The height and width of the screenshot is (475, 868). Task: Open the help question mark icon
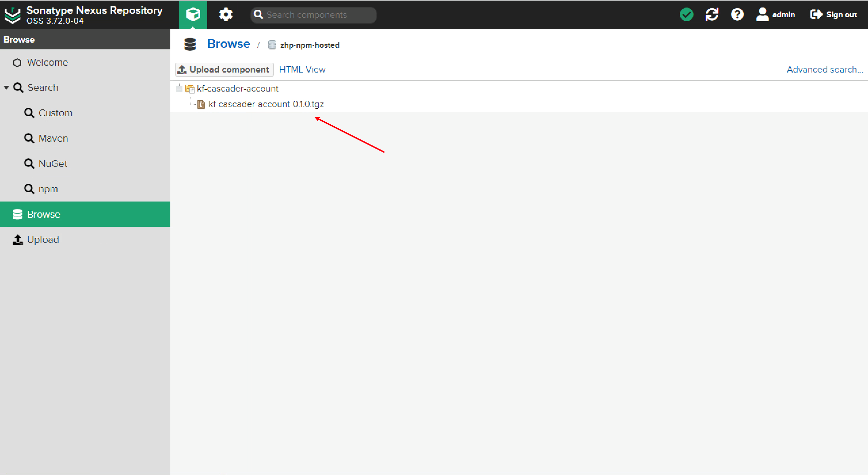737,14
